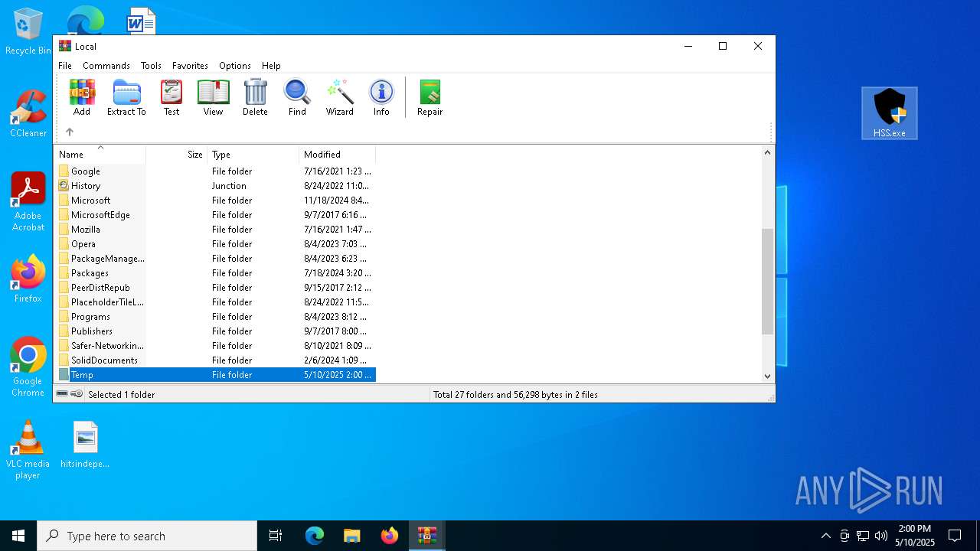Click the taskbar search box
Viewport: 980px width, 551px height.
pos(147,536)
